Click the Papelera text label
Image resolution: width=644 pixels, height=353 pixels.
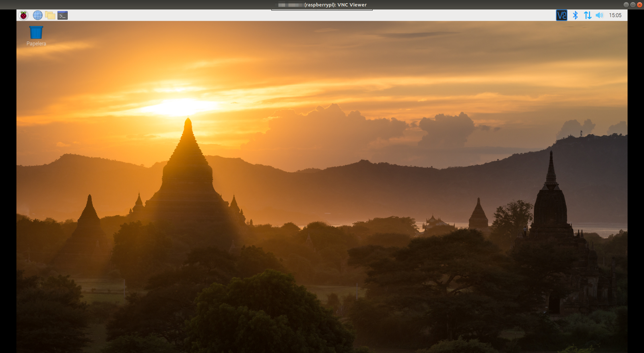click(36, 44)
